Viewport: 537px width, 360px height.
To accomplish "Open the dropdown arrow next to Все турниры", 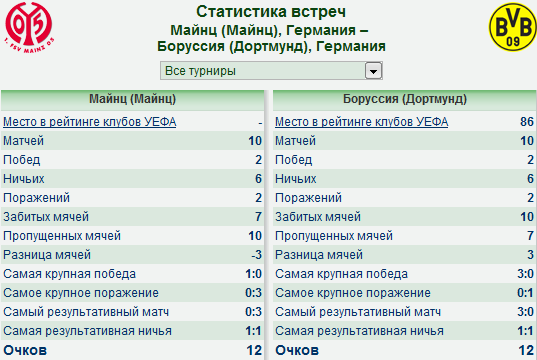I will [x=373, y=71].
